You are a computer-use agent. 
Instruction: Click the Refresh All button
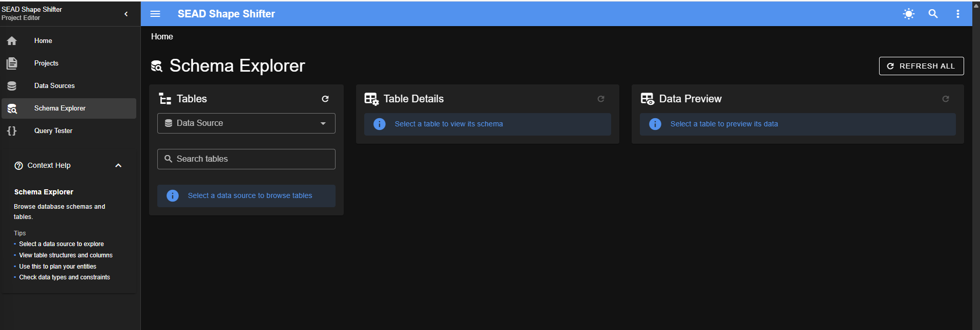click(x=921, y=66)
